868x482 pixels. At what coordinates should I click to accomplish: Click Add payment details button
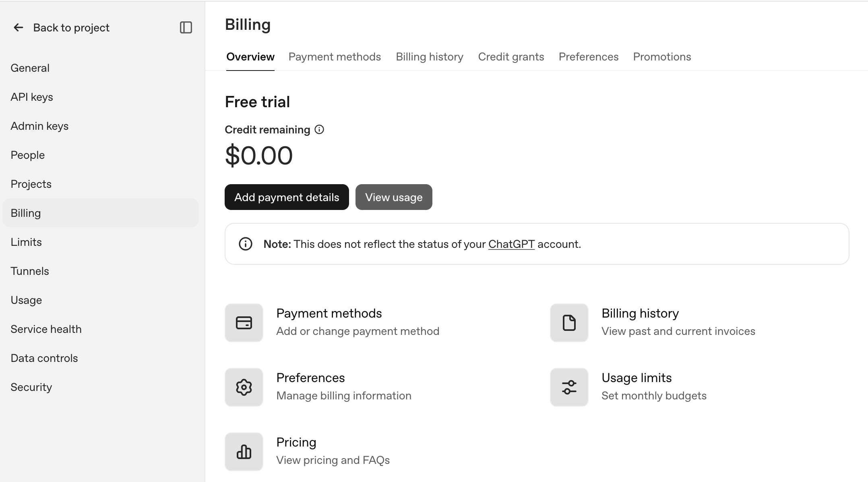[x=287, y=197]
